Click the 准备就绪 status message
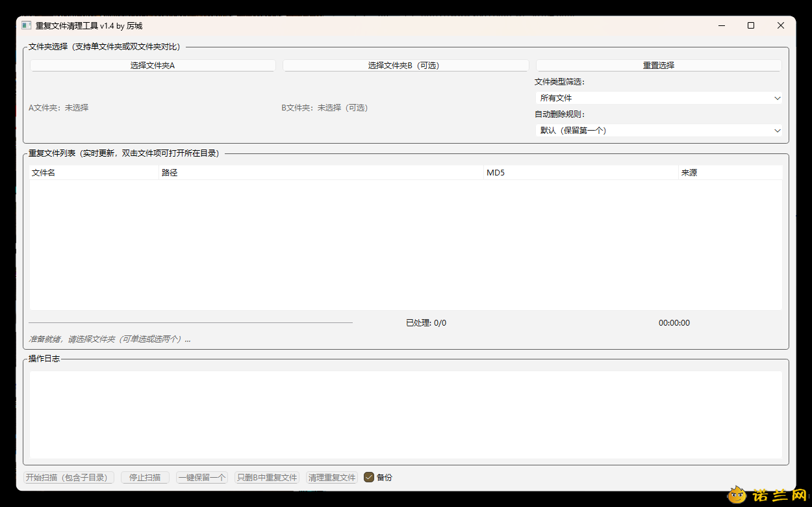 click(110, 339)
